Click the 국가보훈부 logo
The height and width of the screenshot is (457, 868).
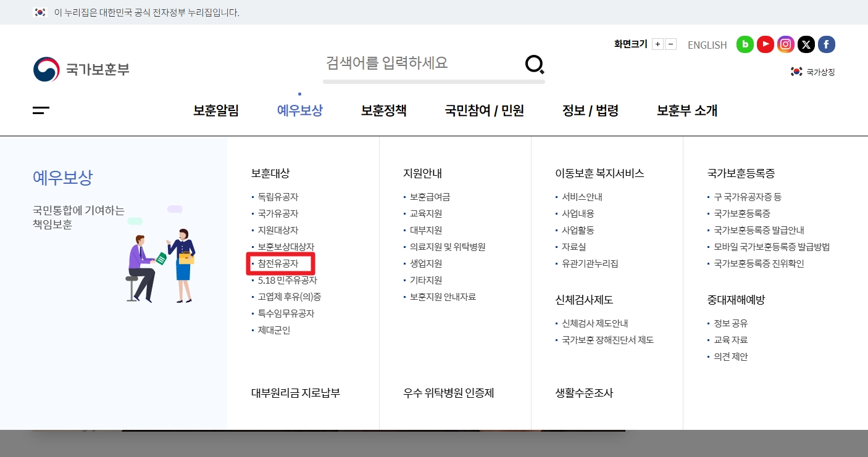pyautogui.click(x=81, y=69)
